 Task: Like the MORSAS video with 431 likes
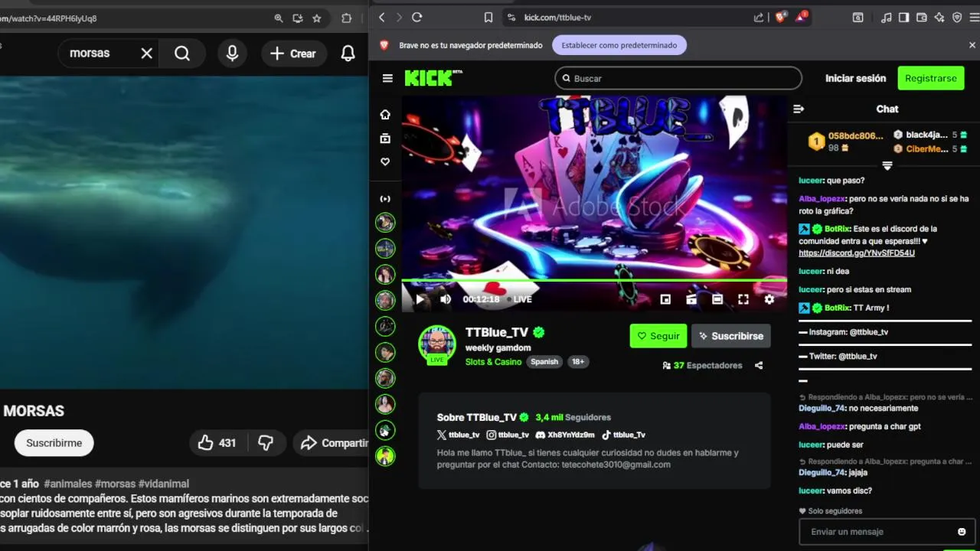coord(217,443)
